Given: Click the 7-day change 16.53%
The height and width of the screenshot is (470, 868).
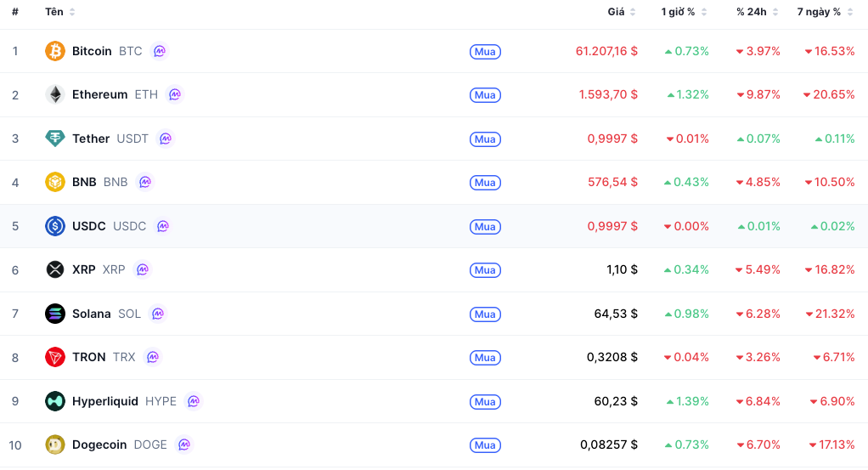Looking at the screenshot, I should coord(830,51).
